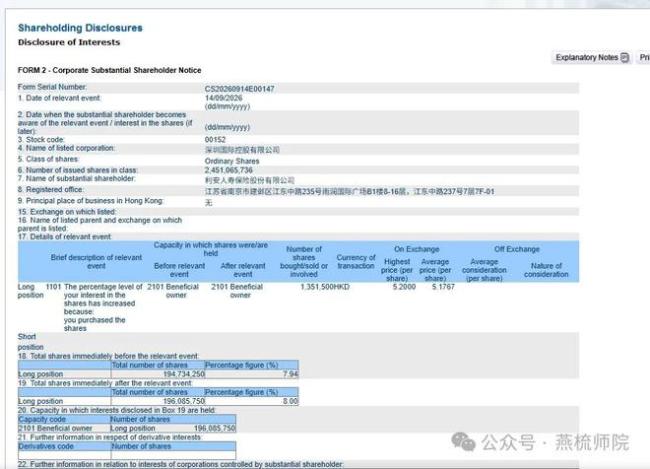Click the 'Shareholding Disclosures' heading
650x469 pixels.
pos(80,28)
